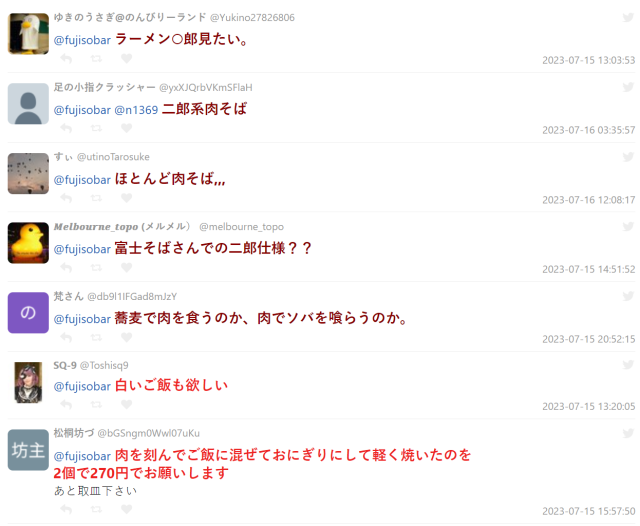Open the timestamp 2023-07-16 03:35:57
640x526 pixels.
pyautogui.click(x=589, y=130)
